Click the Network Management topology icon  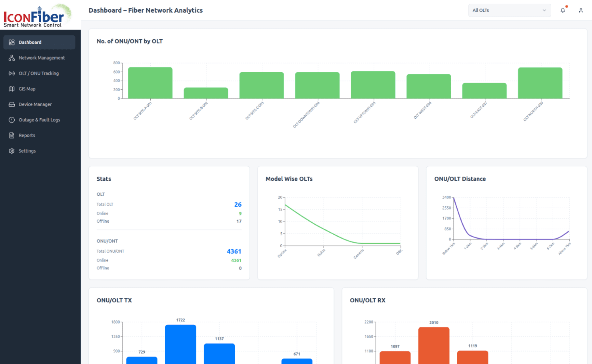click(x=12, y=58)
